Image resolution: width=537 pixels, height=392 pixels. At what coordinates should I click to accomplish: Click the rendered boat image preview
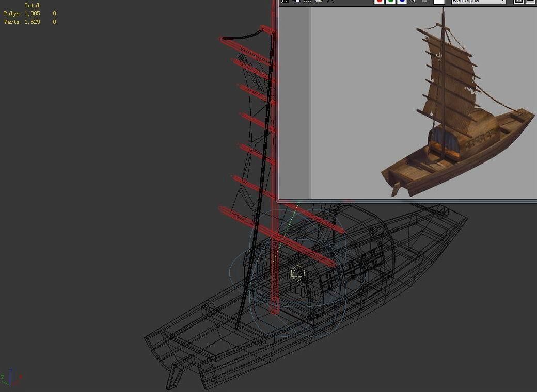click(x=457, y=103)
